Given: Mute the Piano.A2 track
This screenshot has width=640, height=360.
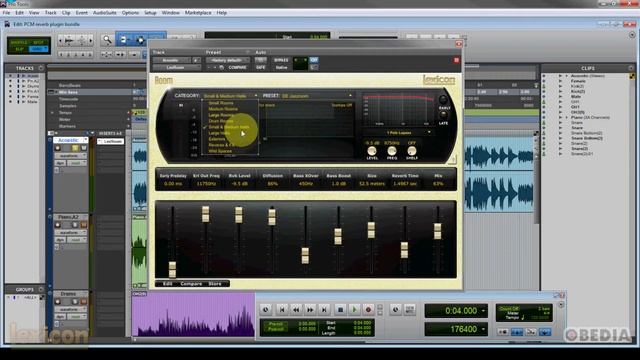Looking at the screenshot, I should [84, 225].
